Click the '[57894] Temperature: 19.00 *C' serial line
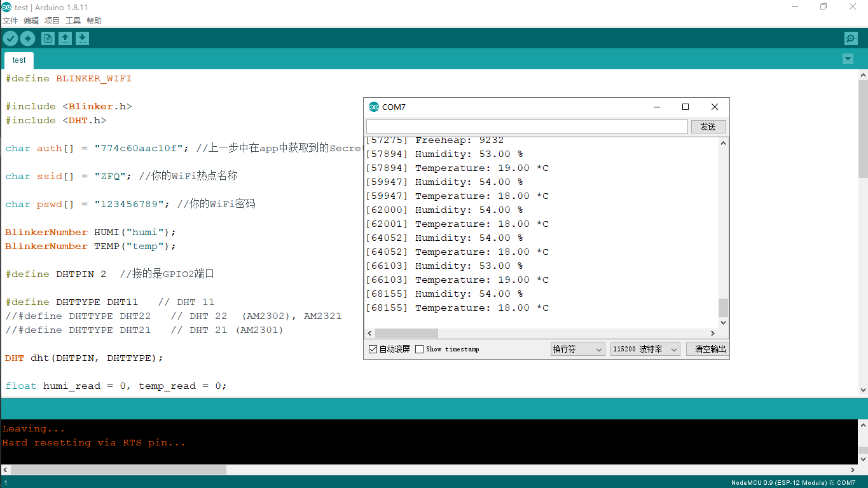This screenshot has width=868, height=488. (457, 168)
